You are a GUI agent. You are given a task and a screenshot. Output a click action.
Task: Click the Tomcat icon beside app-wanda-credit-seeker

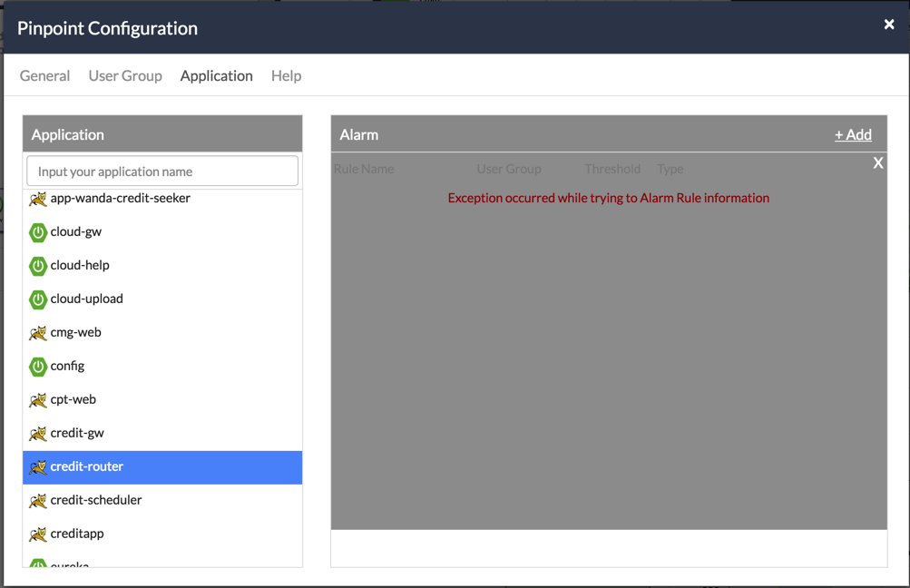[x=38, y=199]
